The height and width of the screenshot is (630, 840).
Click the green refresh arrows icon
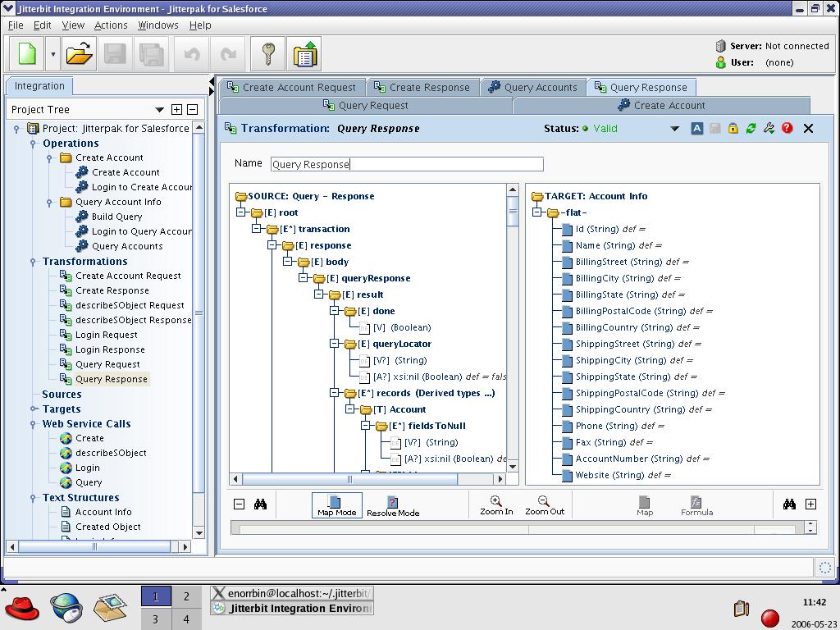click(751, 128)
